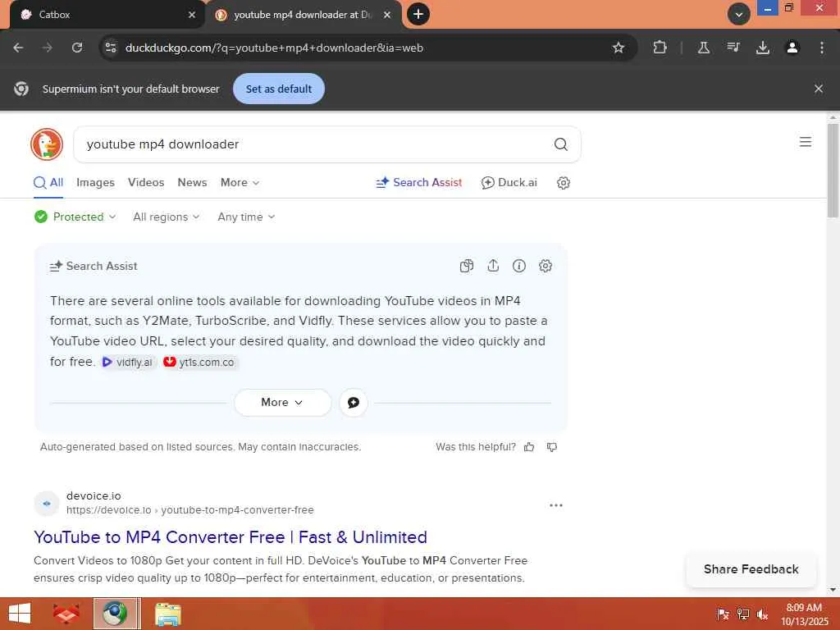Switch to News results
The height and width of the screenshot is (630, 840).
click(x=192, y=183)
